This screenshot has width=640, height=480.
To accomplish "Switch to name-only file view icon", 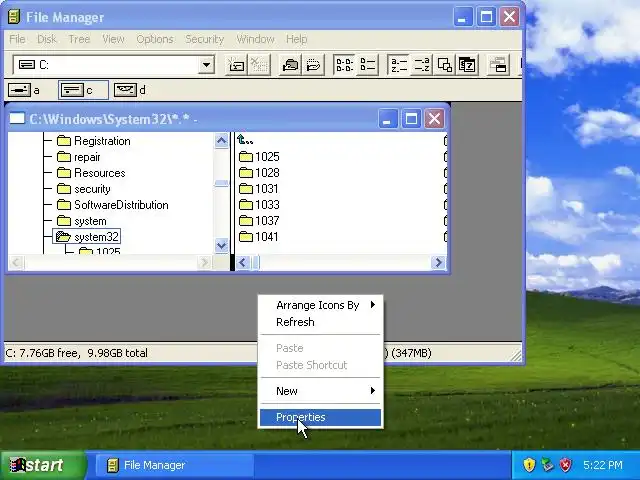I will (x=344, y=65).
